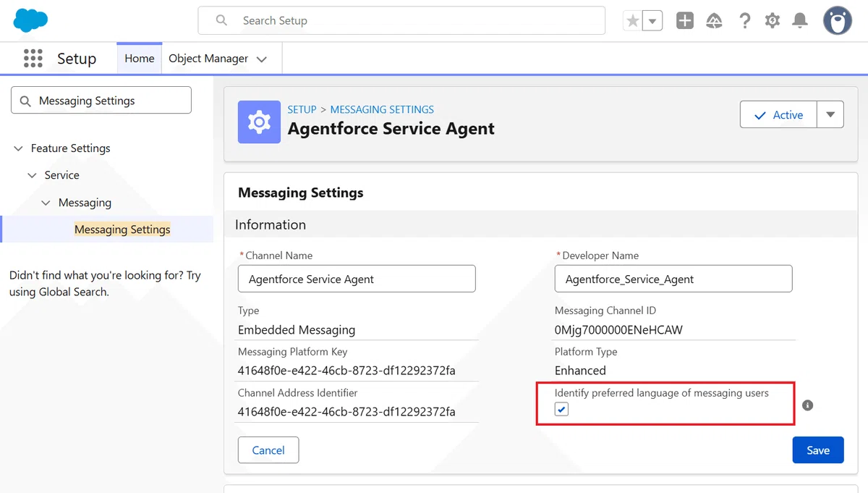Click the Feature Settings label

click(x=71, y=148)
